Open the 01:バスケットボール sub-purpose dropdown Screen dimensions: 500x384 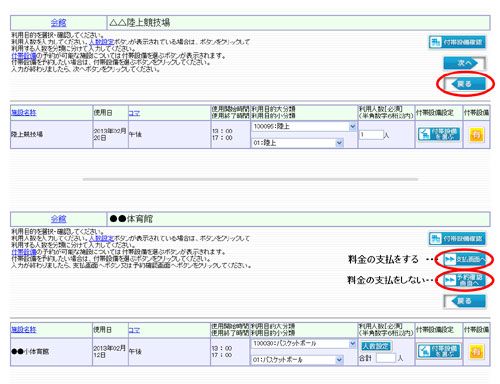(297, 360)
